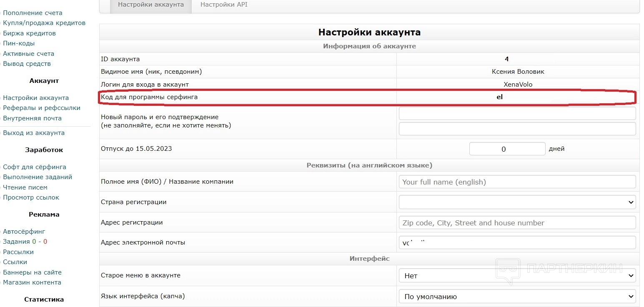Select the account ID value 4
This screenshot has width=644, height=307.
tap(506, 59)
